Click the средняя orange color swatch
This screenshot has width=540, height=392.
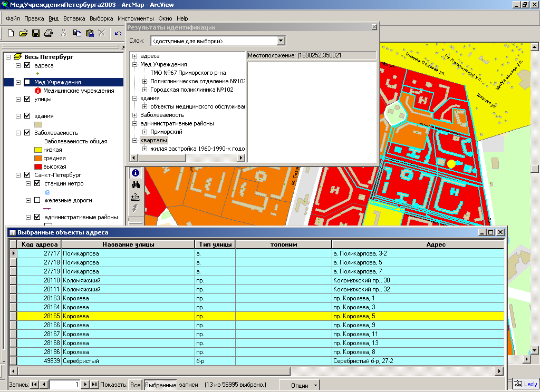(x=38, y=158)
